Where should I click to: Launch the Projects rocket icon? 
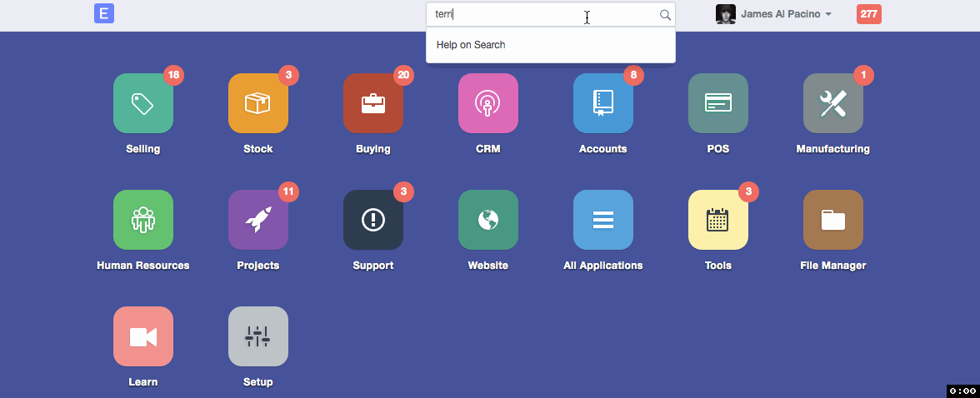click(258, 220)
